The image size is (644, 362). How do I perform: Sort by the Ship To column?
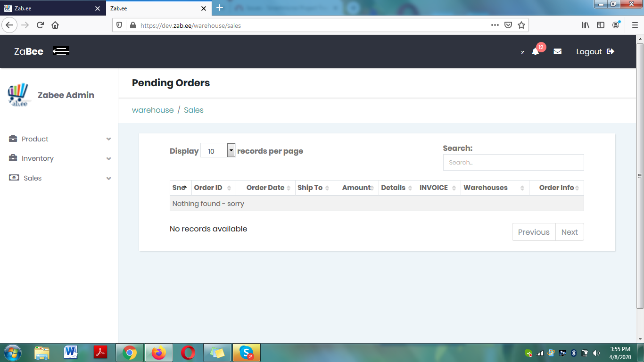(314, 188)
